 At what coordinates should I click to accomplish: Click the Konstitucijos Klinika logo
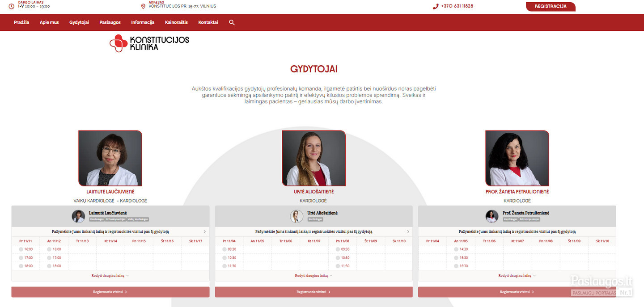pos(149,43)
